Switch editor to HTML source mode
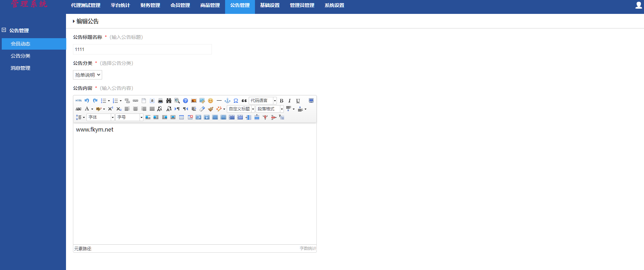Screen dimensions: 644x270 [79, 101]
